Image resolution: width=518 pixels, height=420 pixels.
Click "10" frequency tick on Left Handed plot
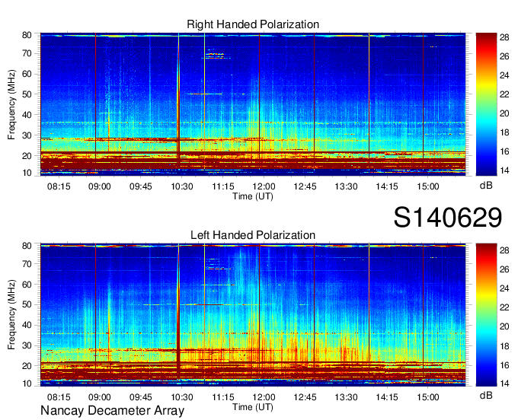27,383
